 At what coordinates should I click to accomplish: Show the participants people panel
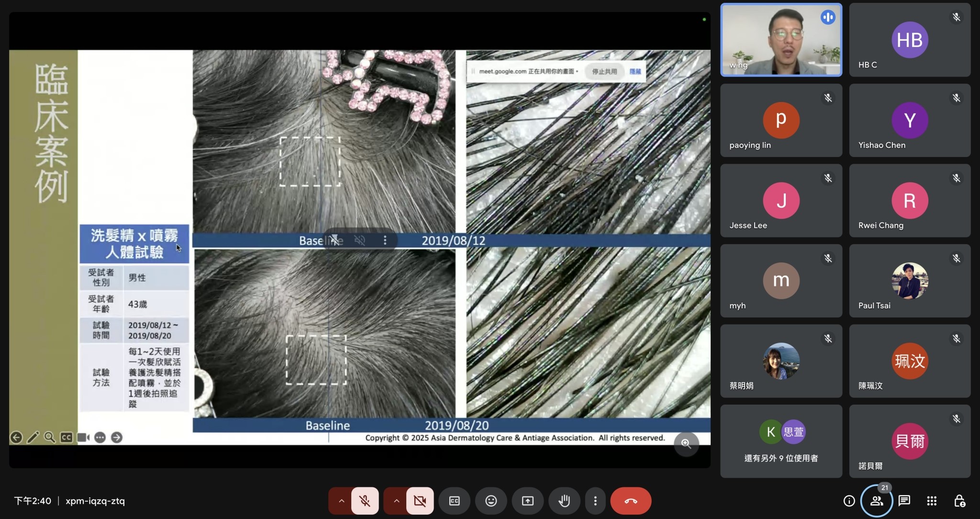click(876, 501)
